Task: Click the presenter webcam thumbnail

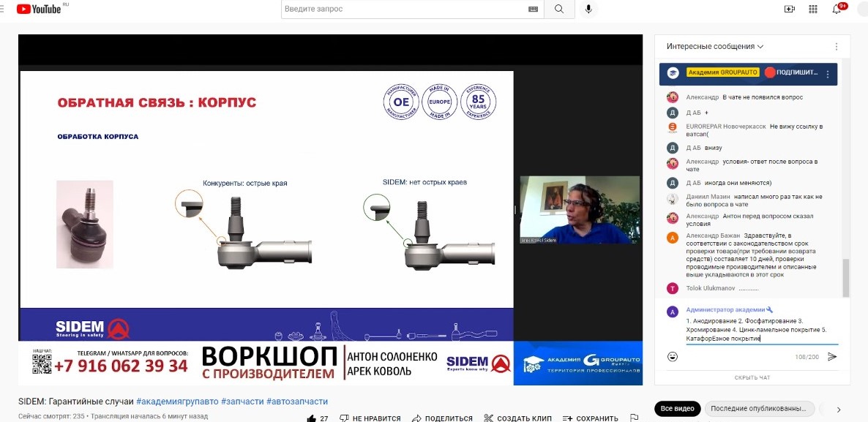Action: tap(580, 210)
